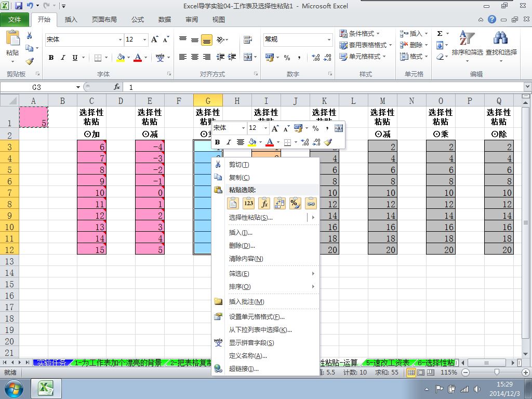Image resolution: width=532 pixels, height=399 pixels.
Task: Toggle Wrap Text in the Alignment group
Action: (x=248, y=39)
